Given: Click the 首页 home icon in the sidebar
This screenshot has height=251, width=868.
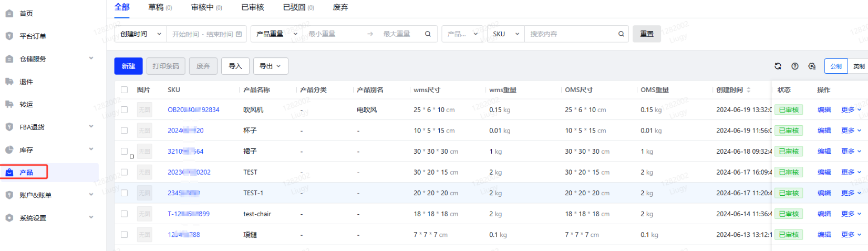Looking at the screenshot, I should [9, 13].
